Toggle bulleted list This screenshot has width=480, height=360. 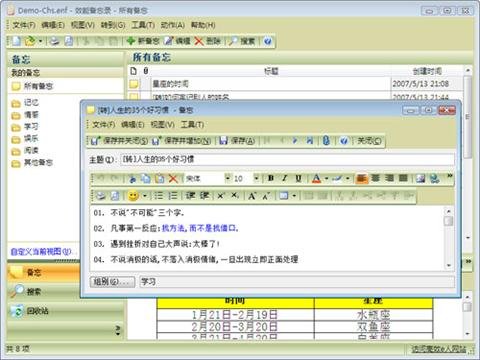159,196
